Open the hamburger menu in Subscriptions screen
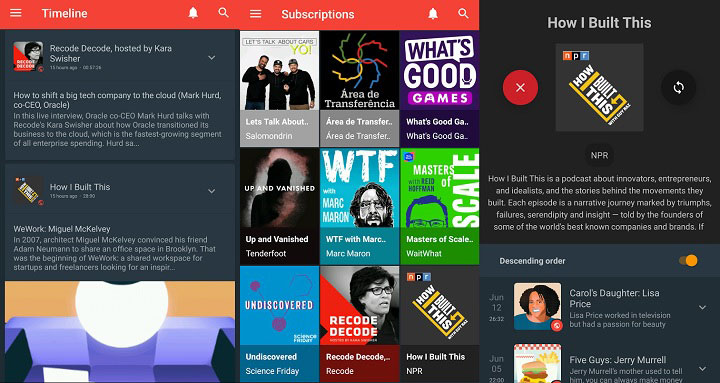 (x=255, y=14)
